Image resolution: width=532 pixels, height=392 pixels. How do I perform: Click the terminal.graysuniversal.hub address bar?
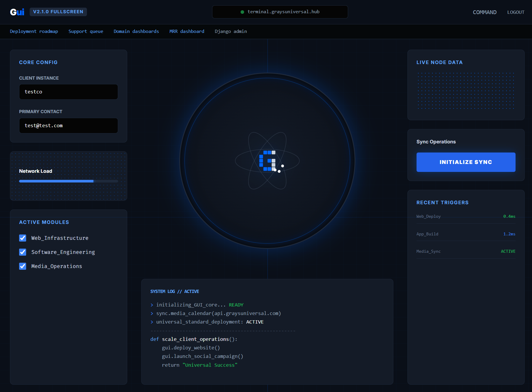coord(280,12)
